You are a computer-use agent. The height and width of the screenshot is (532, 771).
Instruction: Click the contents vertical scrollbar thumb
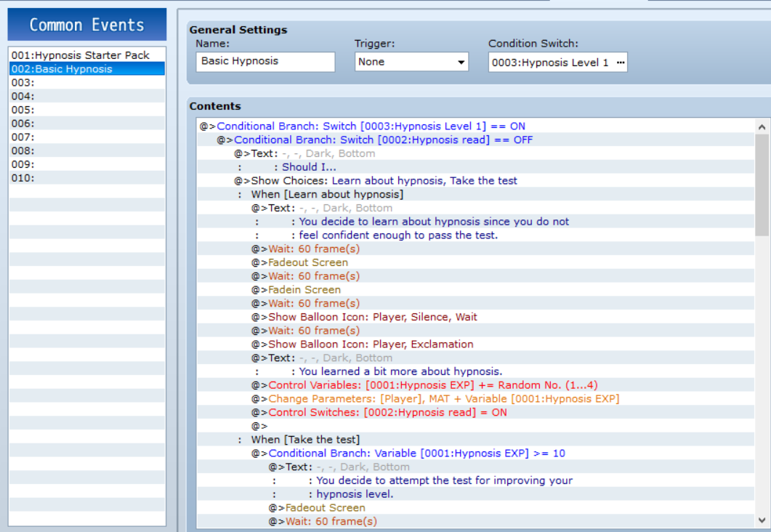(762, 186)
